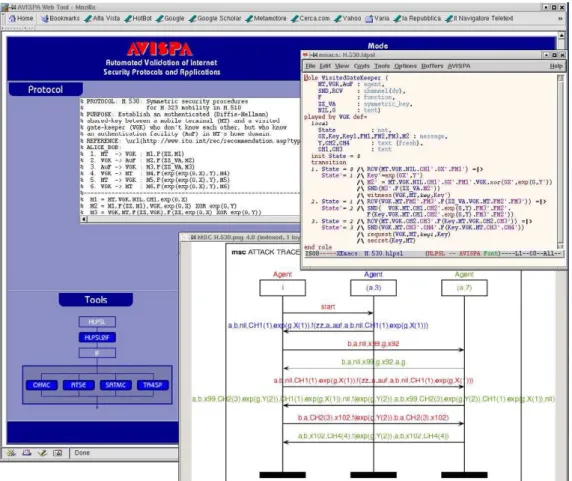Click the 'played by VGK def=' line in XEmacs
Image resolution: width=572 pixels, height=481 pixels.
click(335, 117)
